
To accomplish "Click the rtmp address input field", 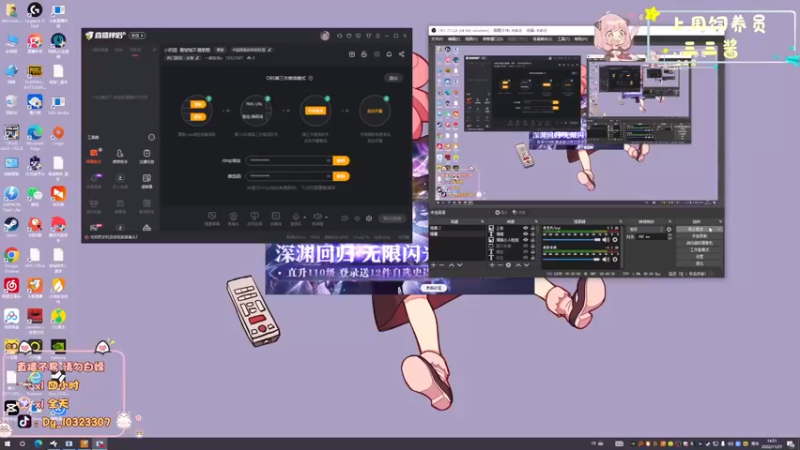I will pos(289,160).
